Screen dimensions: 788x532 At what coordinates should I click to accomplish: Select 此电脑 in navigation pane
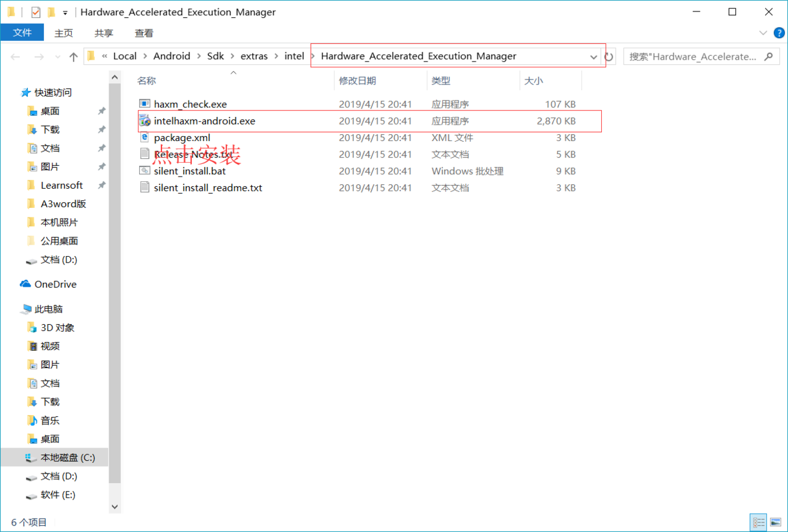49,309
